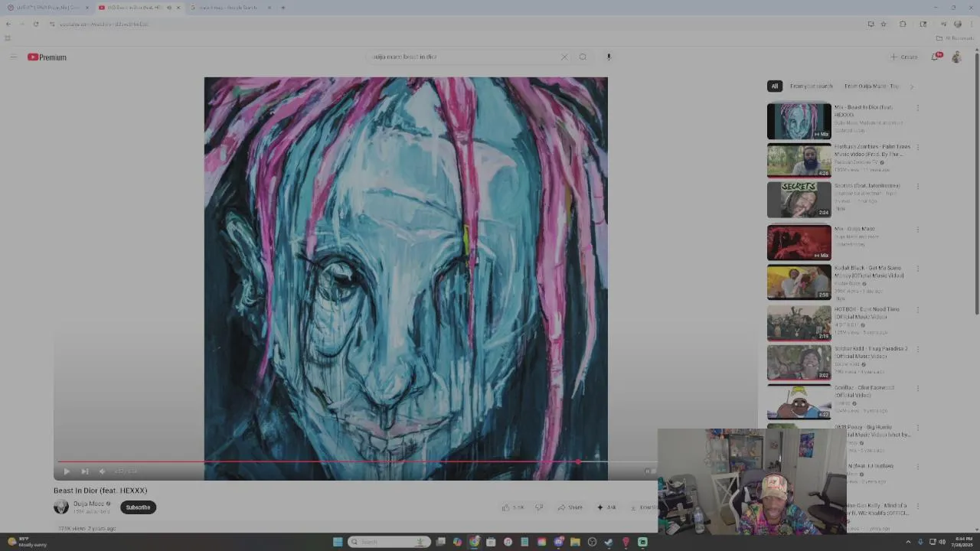Viewport: 980px width, 551px height.
Task: Download the video
Action: [642, 507]
